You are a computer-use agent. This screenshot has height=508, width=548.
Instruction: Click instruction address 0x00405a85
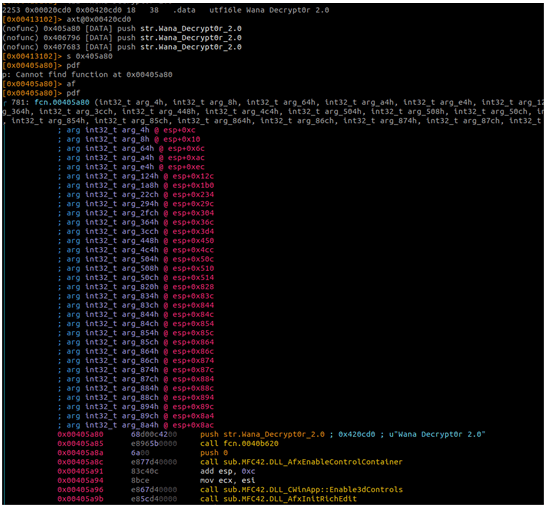click(80, 443)
